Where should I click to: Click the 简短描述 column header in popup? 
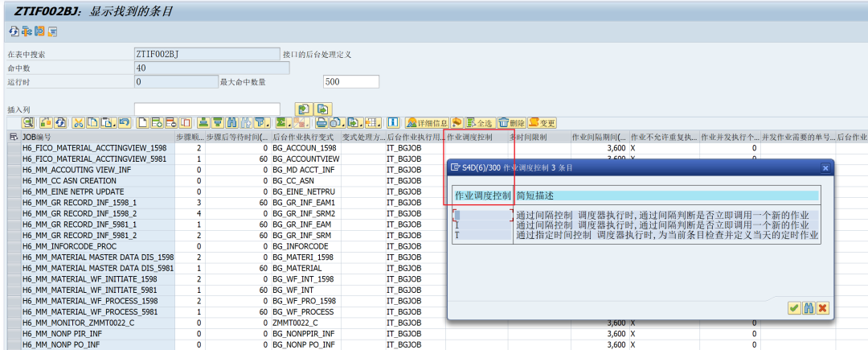coord(666,196)
